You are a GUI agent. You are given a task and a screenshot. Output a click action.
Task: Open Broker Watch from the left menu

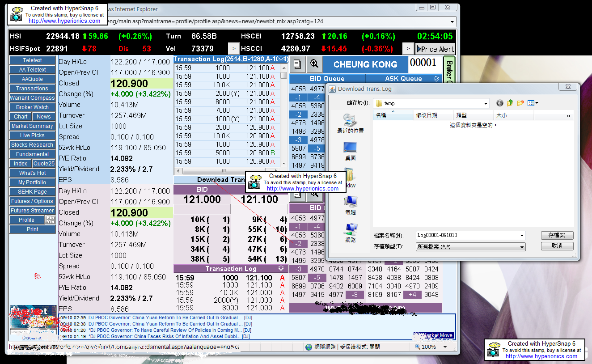(x=32, y=107)
